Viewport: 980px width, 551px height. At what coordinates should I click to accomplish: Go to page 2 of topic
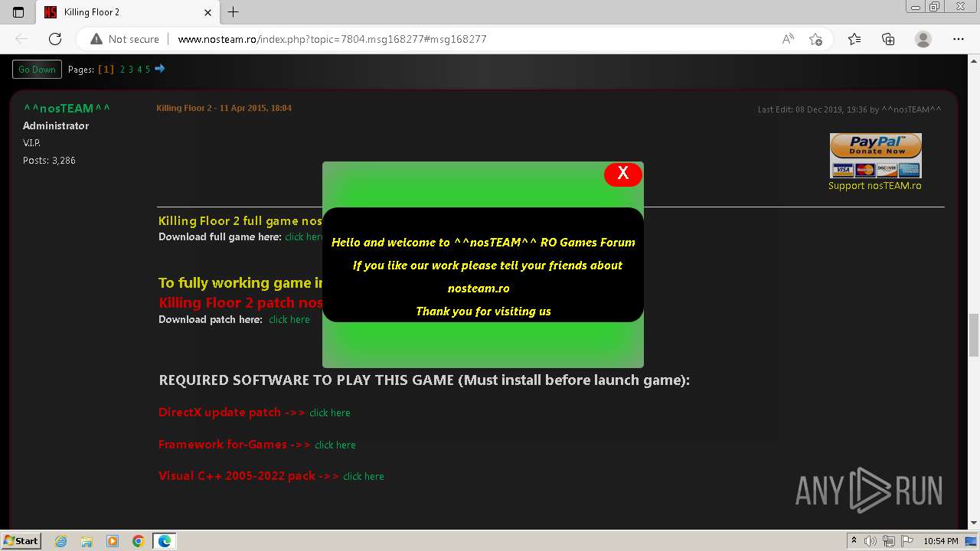coord(122,70)
